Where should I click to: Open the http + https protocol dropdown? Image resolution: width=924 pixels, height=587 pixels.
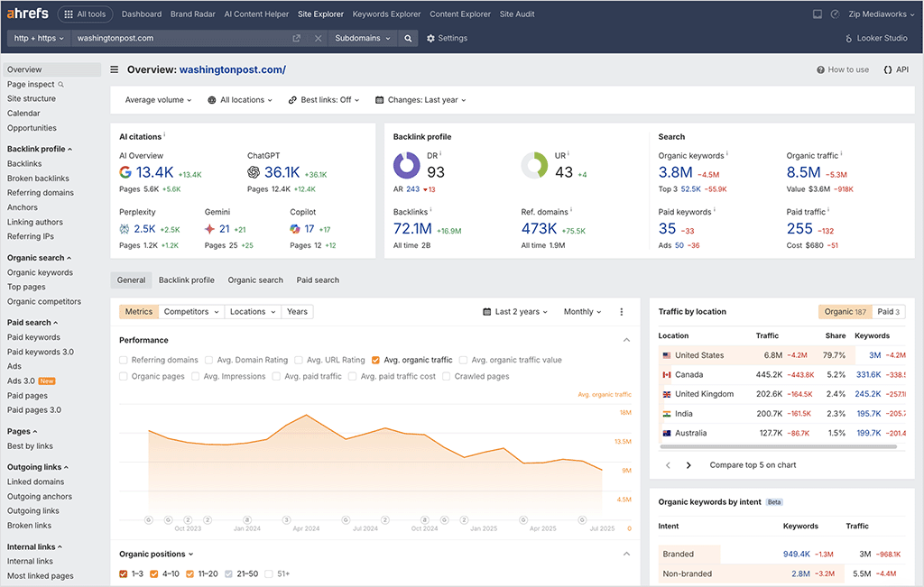(39, 38)
